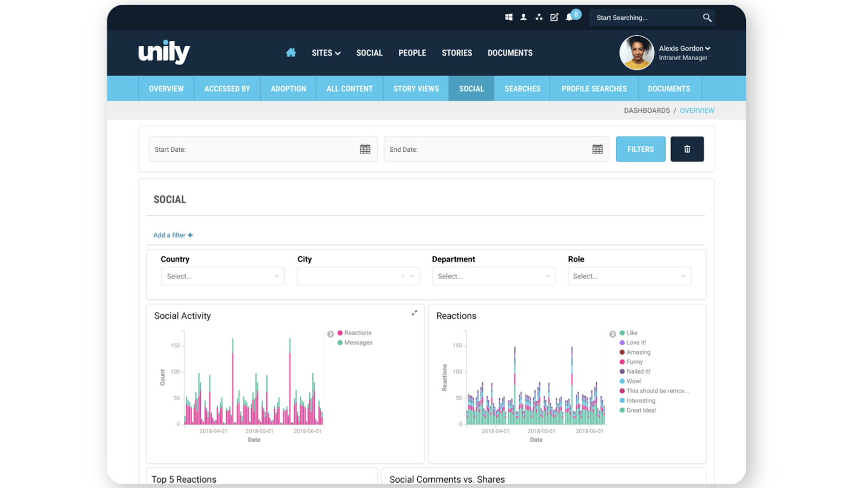The width and height of the screenshot is (868, 488).
Task: Toggle the Nailed it! legend entry
Action: click(x=635, y=371)
